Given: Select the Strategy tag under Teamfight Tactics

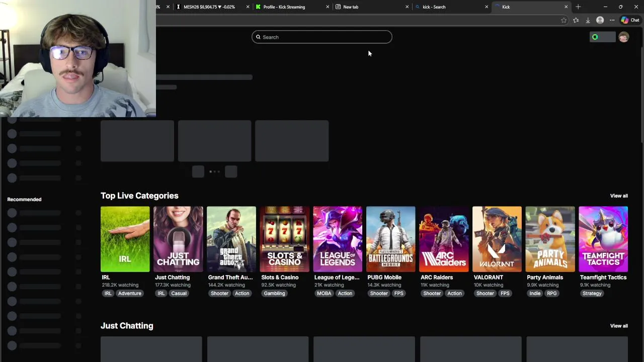Looking at the screenshot, I should click(592, 293).
